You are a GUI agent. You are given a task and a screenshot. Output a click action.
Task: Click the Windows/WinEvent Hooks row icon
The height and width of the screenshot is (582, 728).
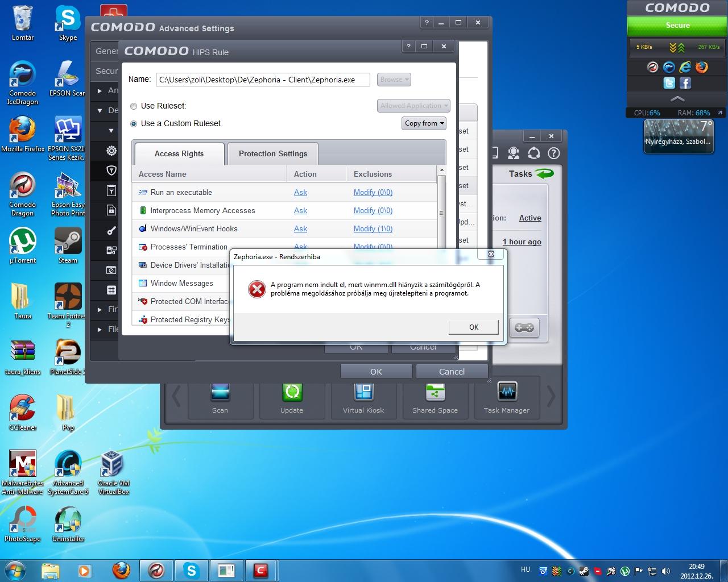143,228
